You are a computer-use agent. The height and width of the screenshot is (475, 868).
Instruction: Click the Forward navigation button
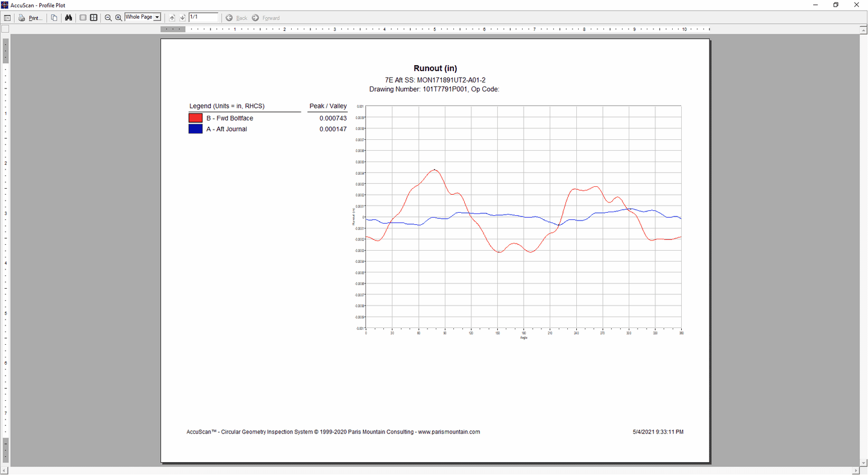click(x=266, y=18)
